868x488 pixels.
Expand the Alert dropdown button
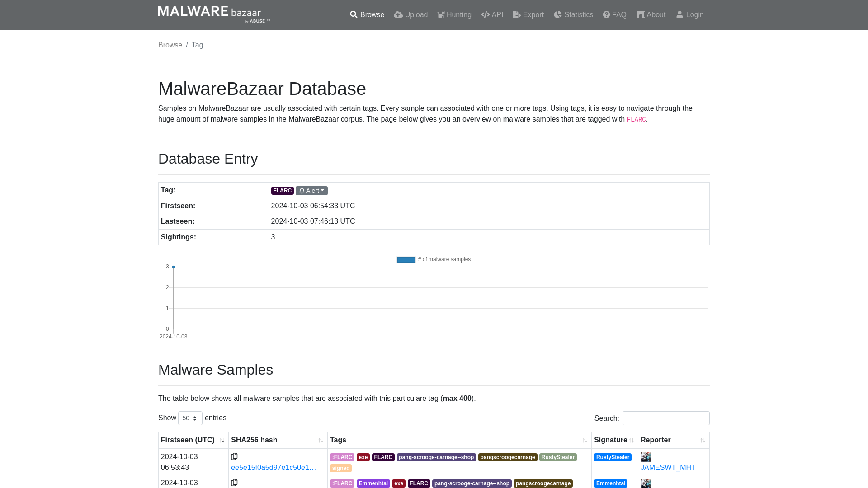[311, 191]
